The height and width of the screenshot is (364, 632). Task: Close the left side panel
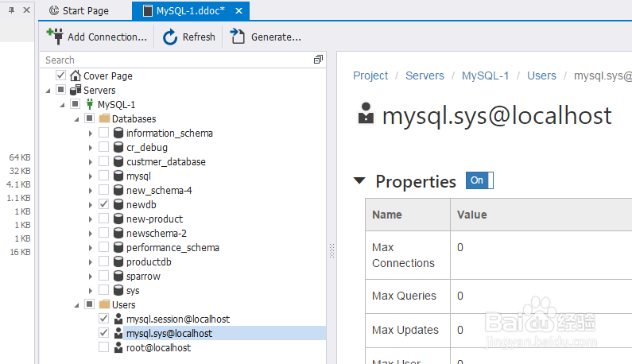26,10
